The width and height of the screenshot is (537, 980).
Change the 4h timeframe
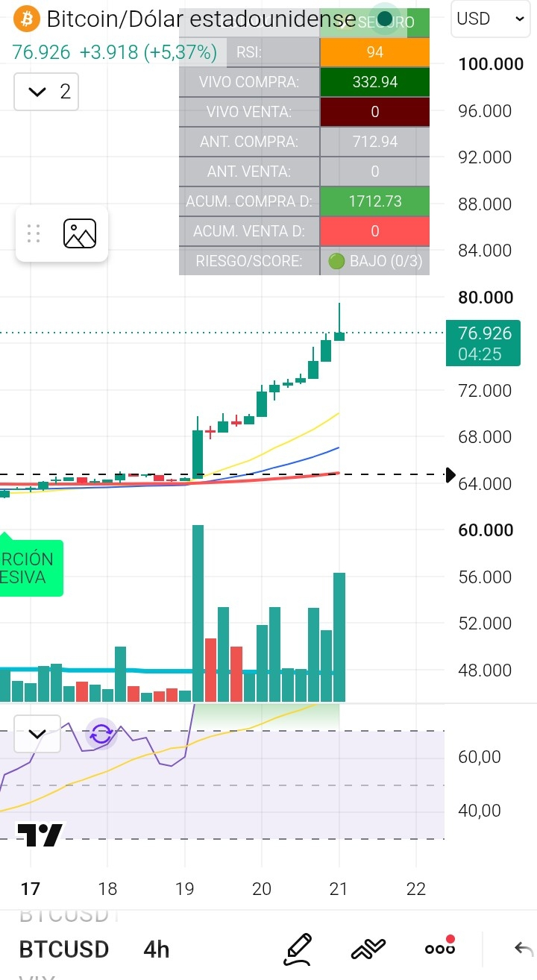pyautogui.click(x=157, y=949)
